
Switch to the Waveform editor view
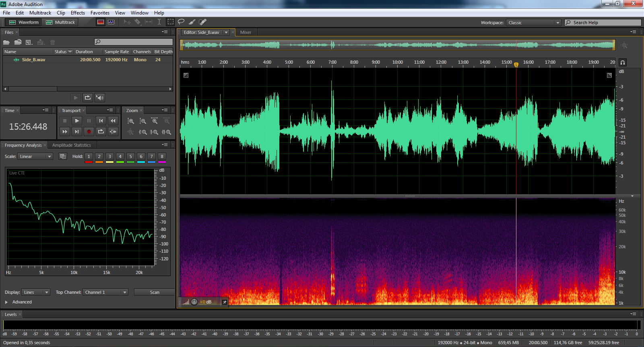[24, 22]
